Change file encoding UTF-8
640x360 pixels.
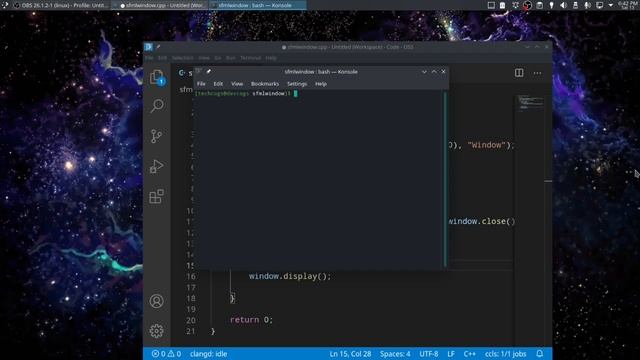[429, 354]
